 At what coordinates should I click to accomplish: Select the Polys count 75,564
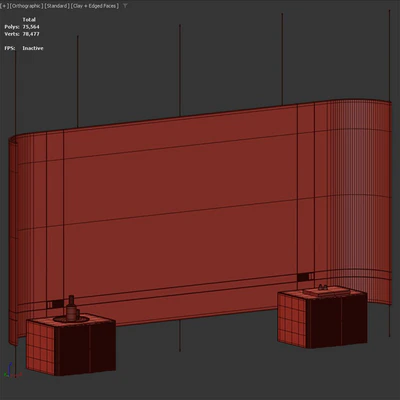(31, 27)
